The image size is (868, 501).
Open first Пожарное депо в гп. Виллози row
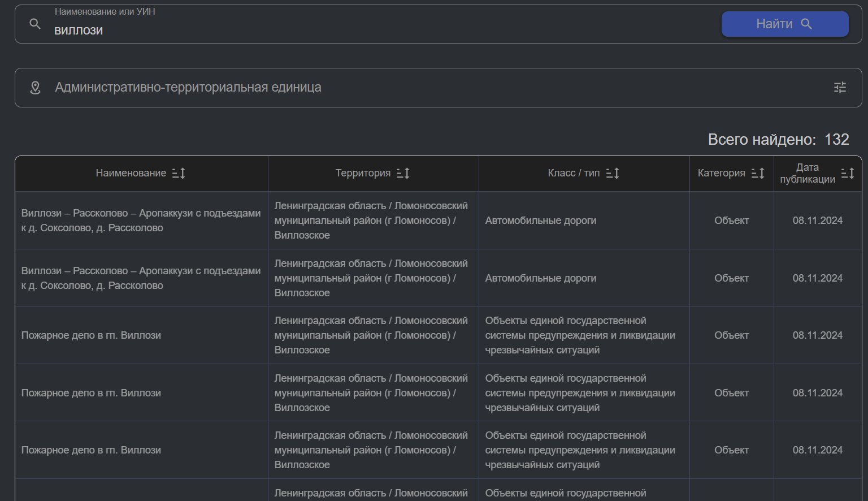point(438,335)
